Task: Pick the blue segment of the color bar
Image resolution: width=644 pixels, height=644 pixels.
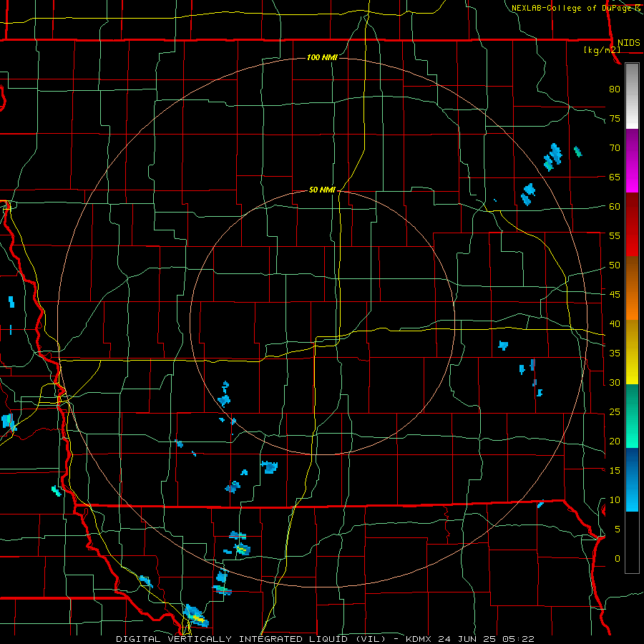Action: click(x=632, y=479)
